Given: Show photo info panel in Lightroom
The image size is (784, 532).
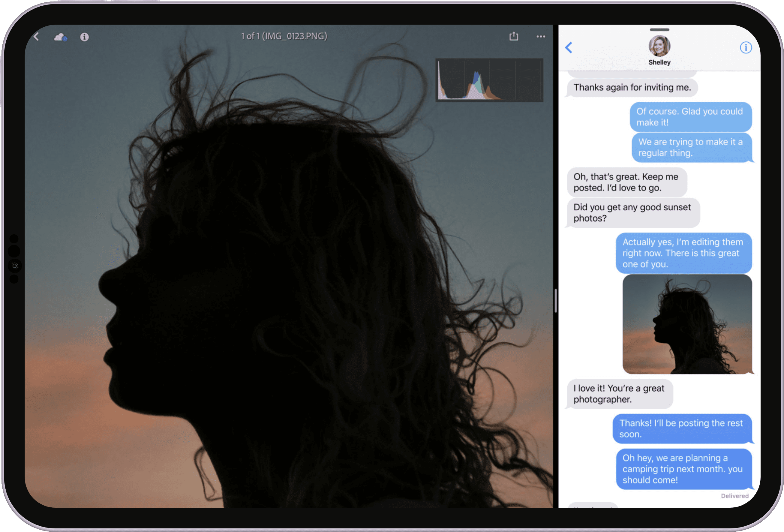Looking at the screenshot, I should pyautogui.click(x=84, y=37).
